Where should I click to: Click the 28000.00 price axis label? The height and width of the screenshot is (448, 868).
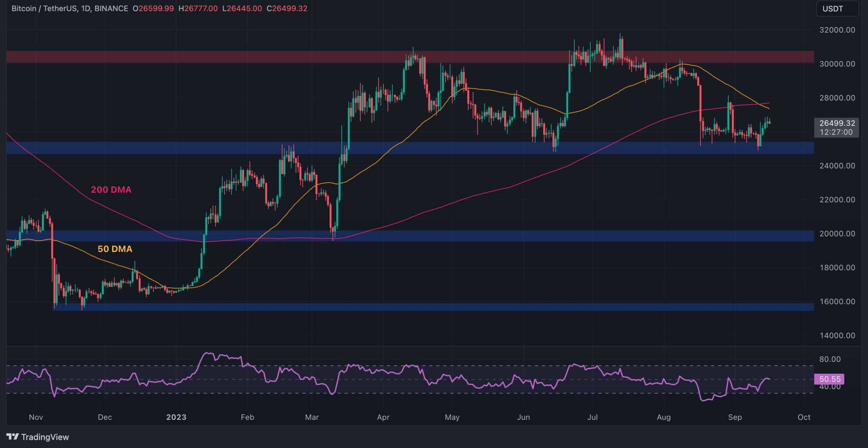click(837, 98)
